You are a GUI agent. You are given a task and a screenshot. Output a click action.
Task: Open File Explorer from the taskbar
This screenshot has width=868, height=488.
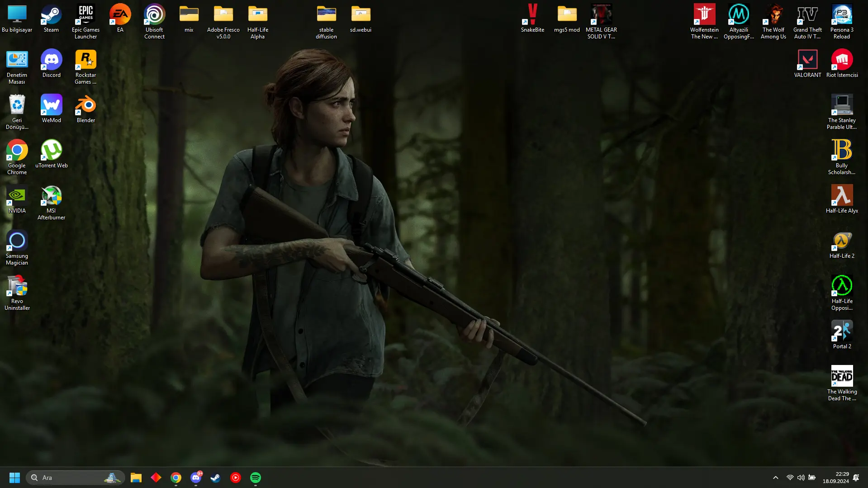point(136,478)
